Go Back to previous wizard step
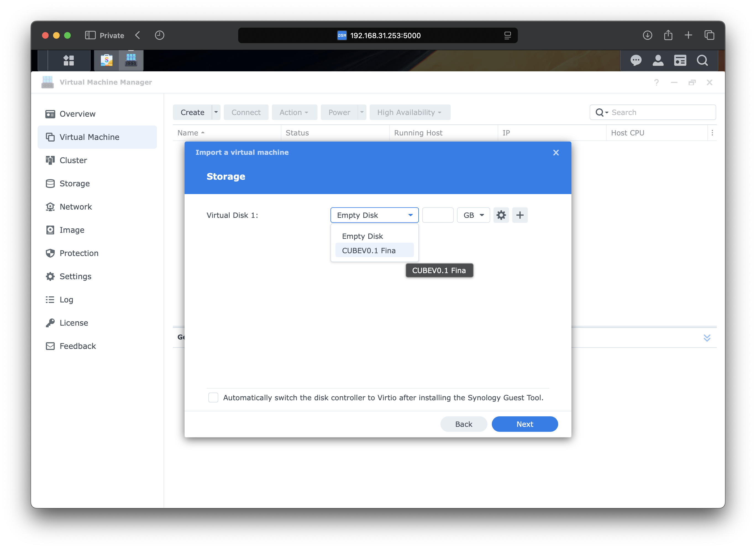This screenshot has height=549, width=756. coord(464,424)
